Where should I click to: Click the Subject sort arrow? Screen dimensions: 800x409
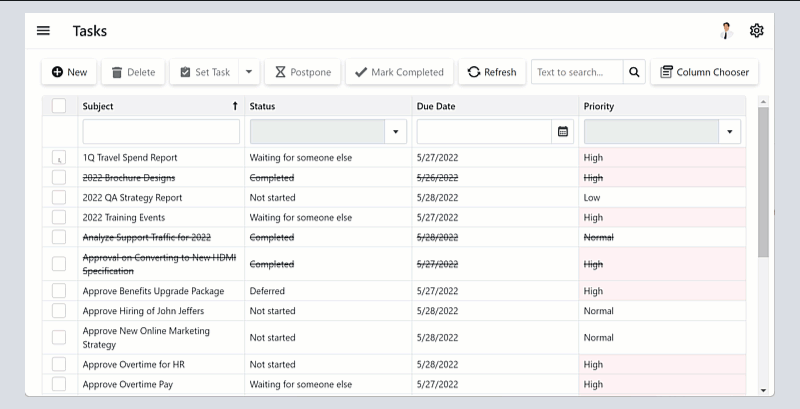tap(235, 106)
